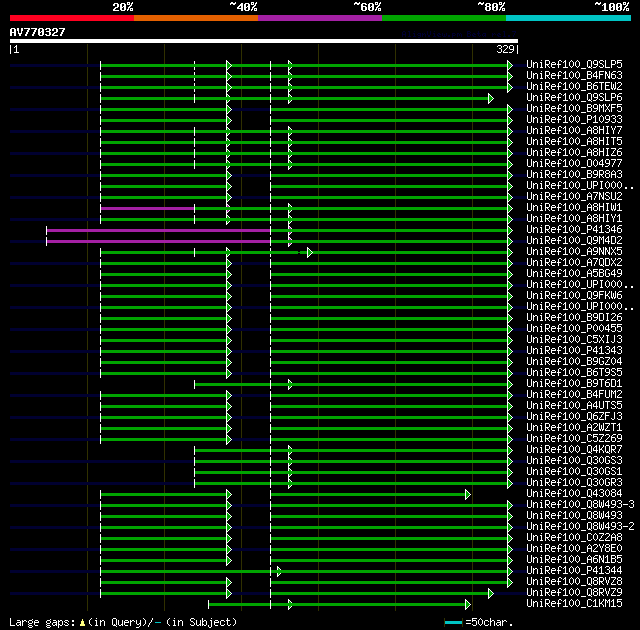This screenshot has width=640, height=630.
Task: Open the UniRef100_A7QDX2 hit
Action: 574,263
